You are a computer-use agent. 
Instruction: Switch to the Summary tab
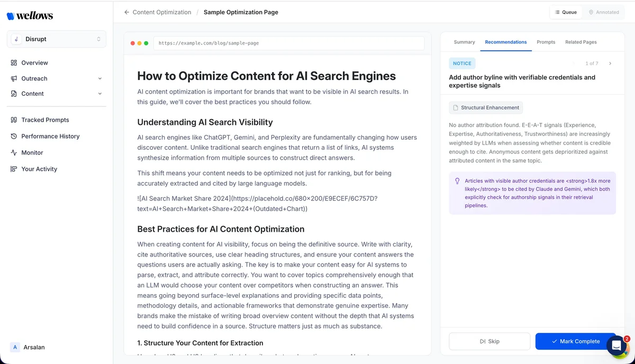pyautogui.click(x=464, y=42)
